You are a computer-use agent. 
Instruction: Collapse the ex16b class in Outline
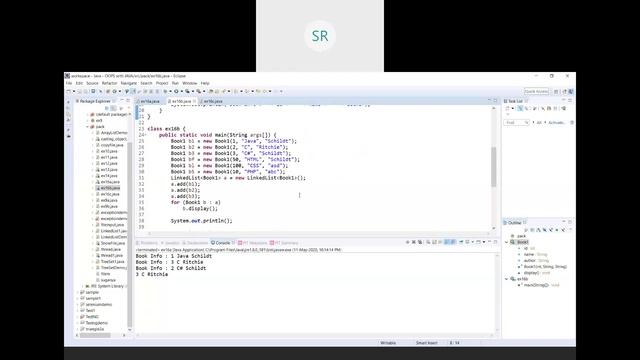pos(507,279)
